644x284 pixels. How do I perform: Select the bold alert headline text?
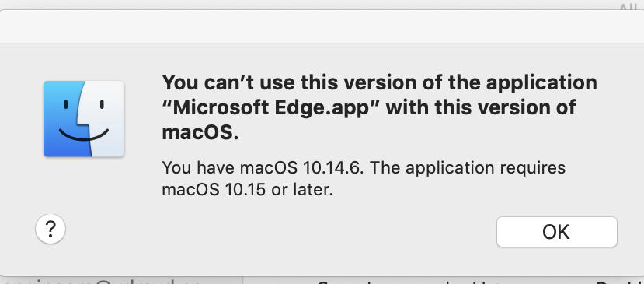point(380,108)
